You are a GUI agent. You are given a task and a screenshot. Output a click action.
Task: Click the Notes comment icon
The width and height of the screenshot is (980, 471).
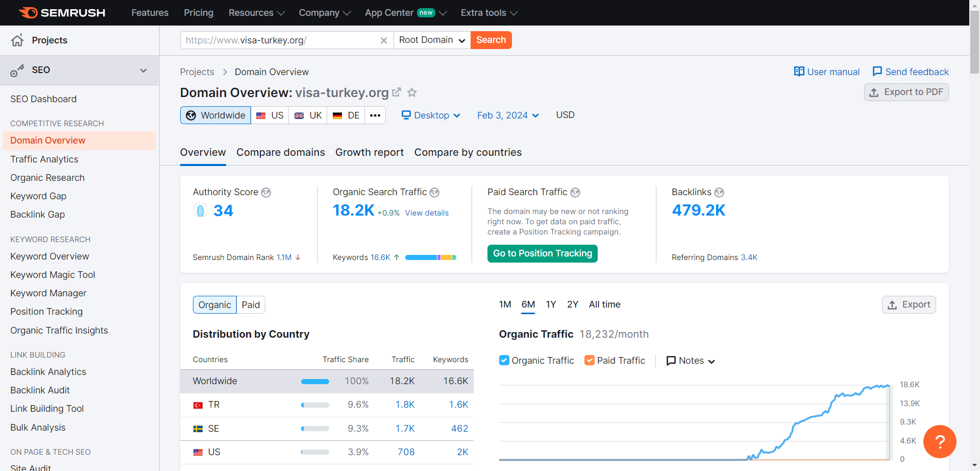click(x=671, y=361)
